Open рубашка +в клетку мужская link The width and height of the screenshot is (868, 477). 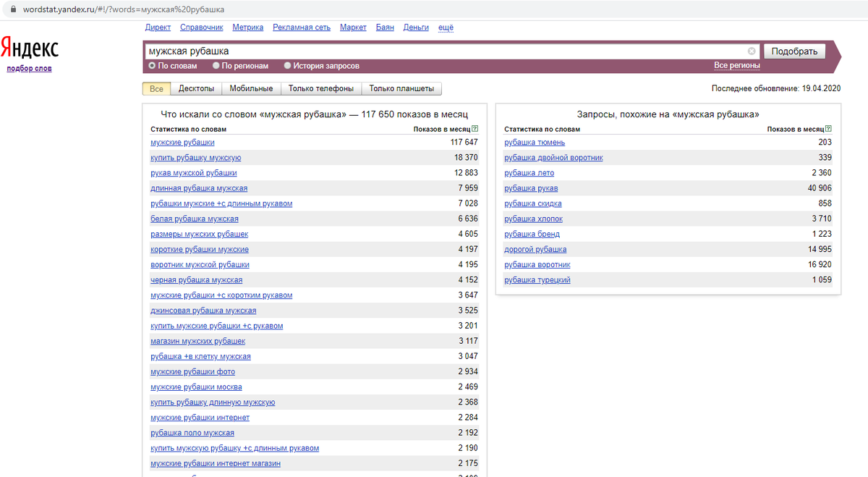point(200,357)
